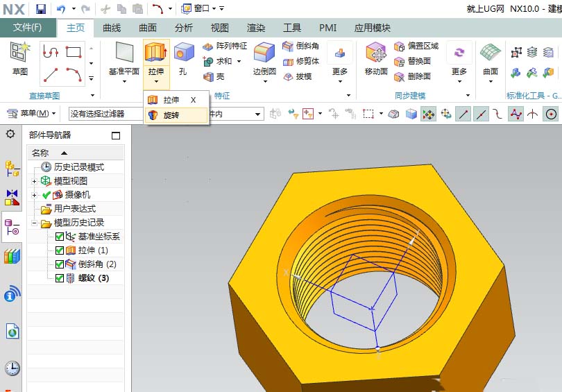Open the Assembly Navigator sidebar icon
Screen dimensions: 562x392
[x=12, y=169]
